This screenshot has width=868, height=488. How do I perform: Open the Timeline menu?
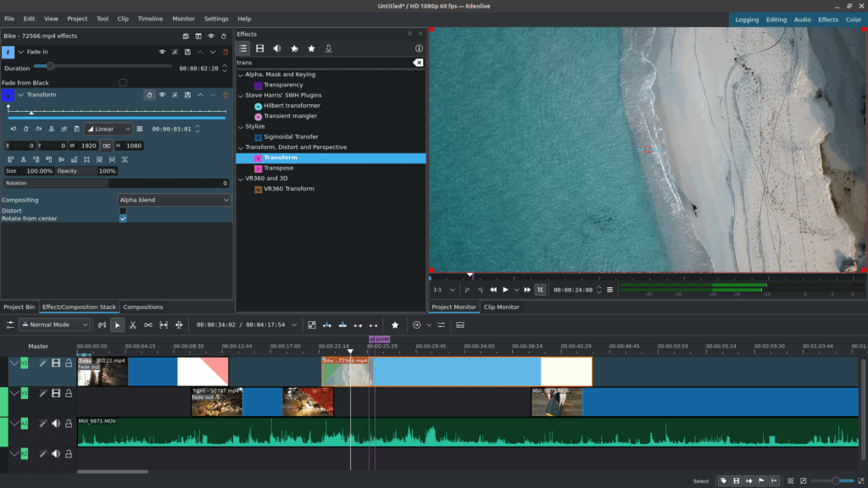click(x=150, y=19)
